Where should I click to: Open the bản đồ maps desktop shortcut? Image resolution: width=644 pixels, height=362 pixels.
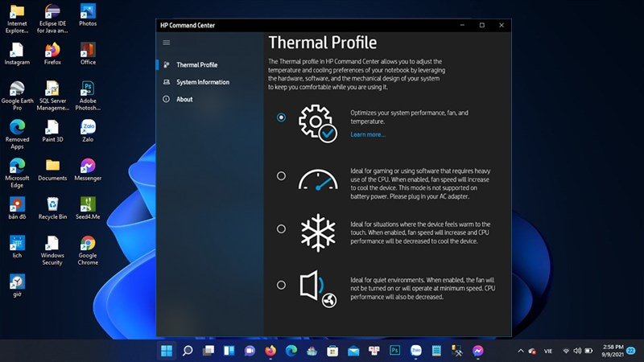pos(17,208)
